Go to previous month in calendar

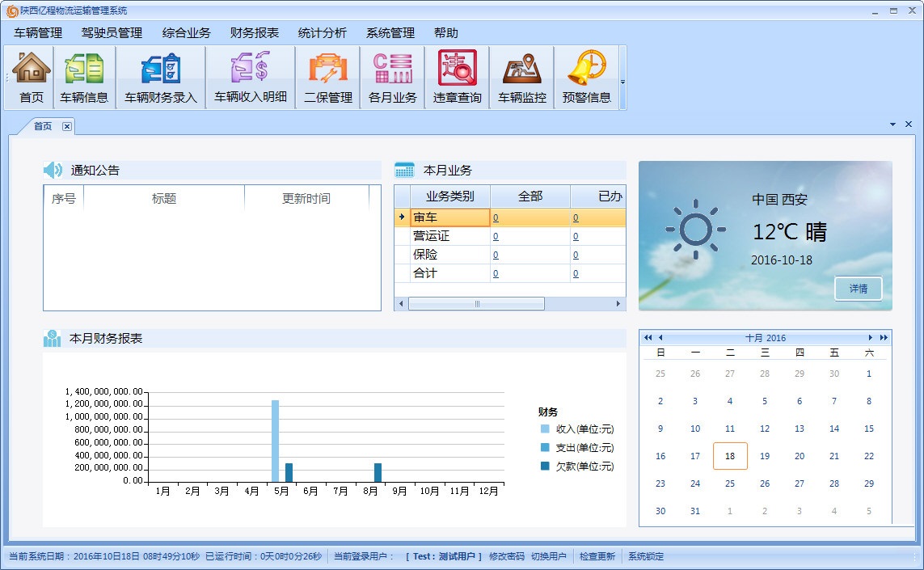pyautogui.click(x=660, y=338)
